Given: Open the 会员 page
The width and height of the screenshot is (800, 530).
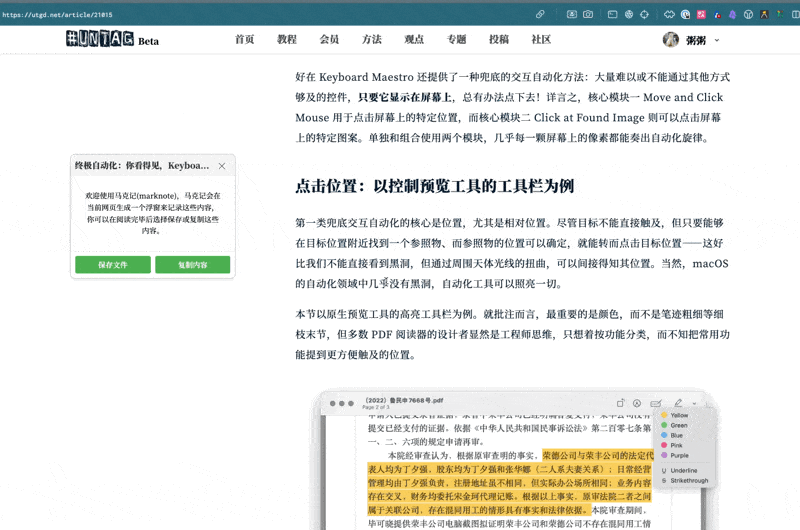Looking at the screenshot, I should pos(329,39).
